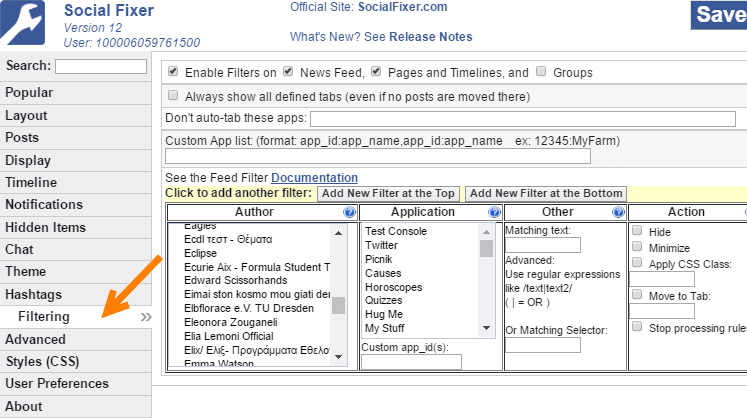Open the Layout settings tab

75,115
